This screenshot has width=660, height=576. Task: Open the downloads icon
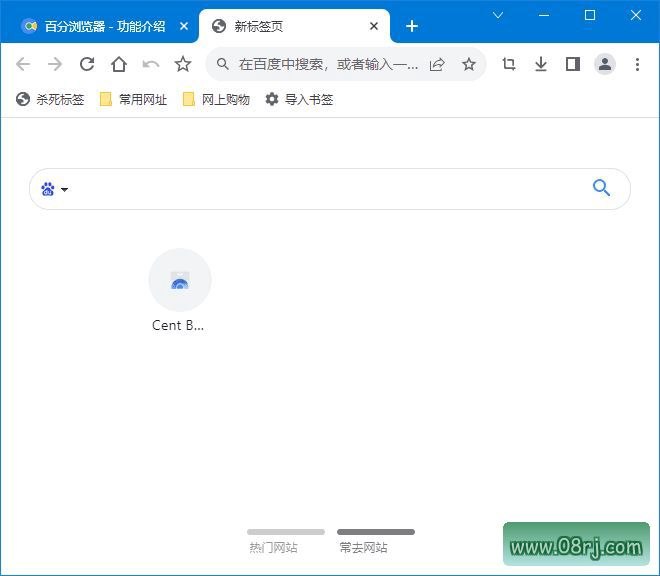click(541, 64)
